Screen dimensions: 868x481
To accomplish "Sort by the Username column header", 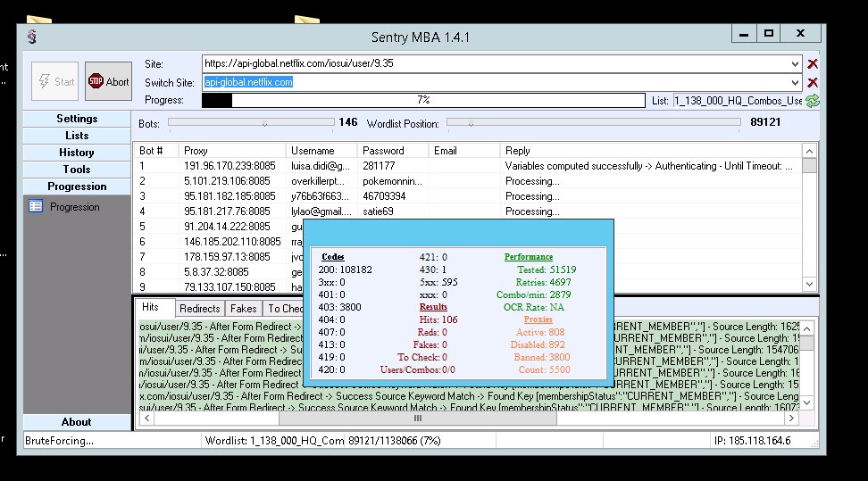I will coord(321,151).
